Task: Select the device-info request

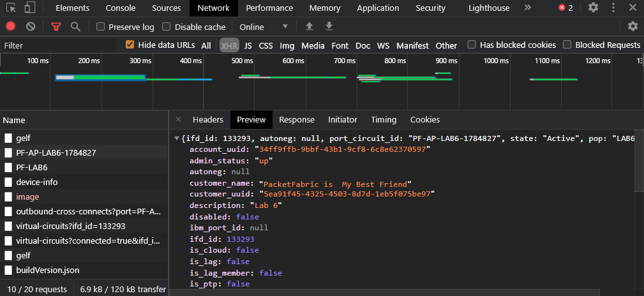Action: tap(84, 182)
